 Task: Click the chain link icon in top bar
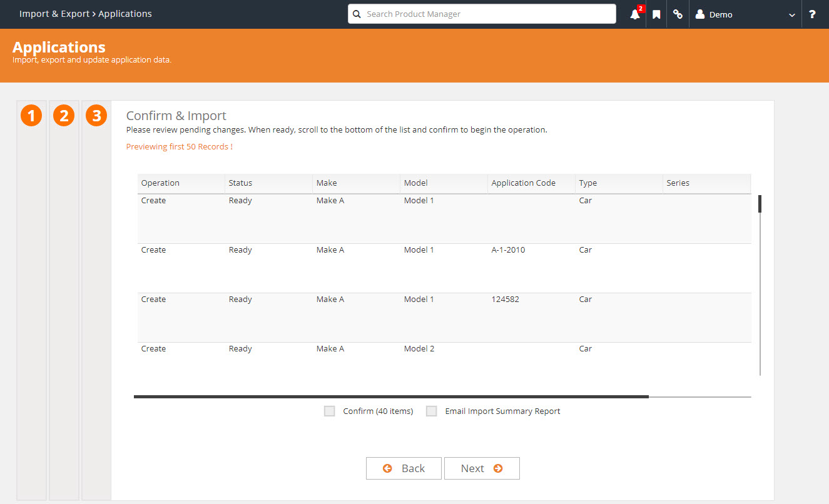pyautogui.click(x=678, y=14)
